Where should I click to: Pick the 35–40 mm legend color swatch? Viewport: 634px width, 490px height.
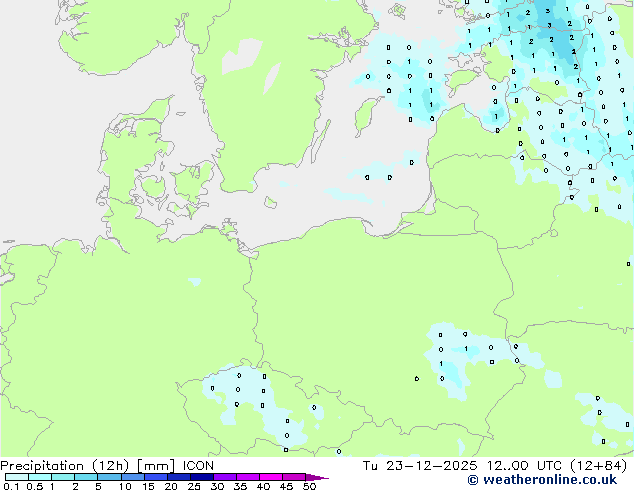point(247,477)
